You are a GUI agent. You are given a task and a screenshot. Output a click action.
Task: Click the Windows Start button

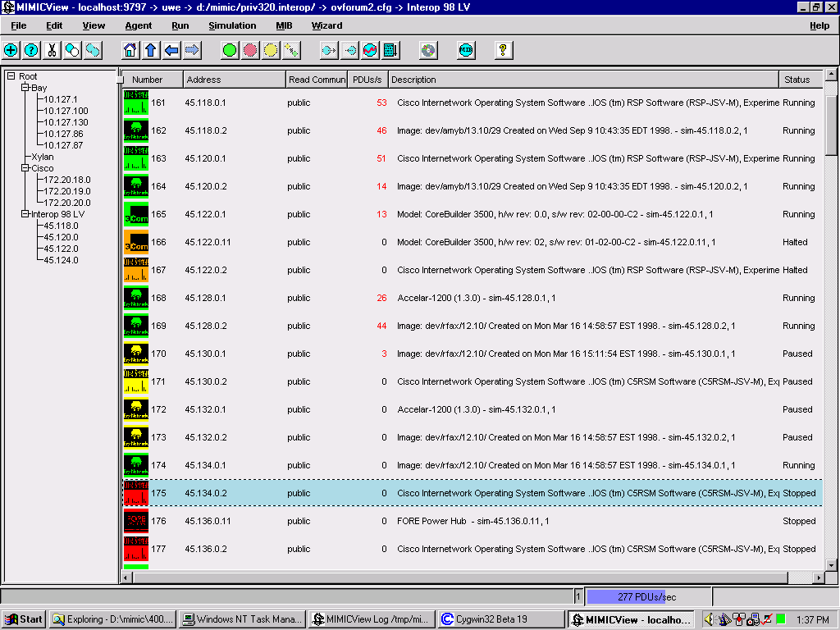click(24, 619)
